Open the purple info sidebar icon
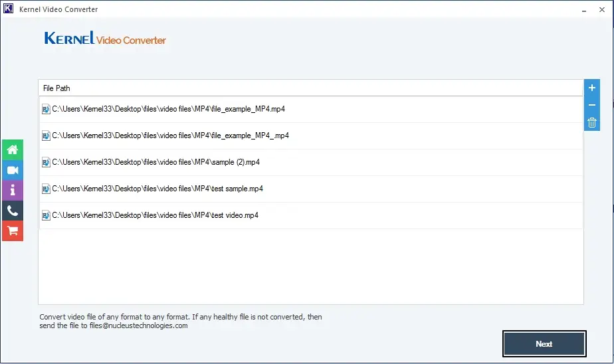The width and height of the screenshot is (614, 364). click(13, 190)
